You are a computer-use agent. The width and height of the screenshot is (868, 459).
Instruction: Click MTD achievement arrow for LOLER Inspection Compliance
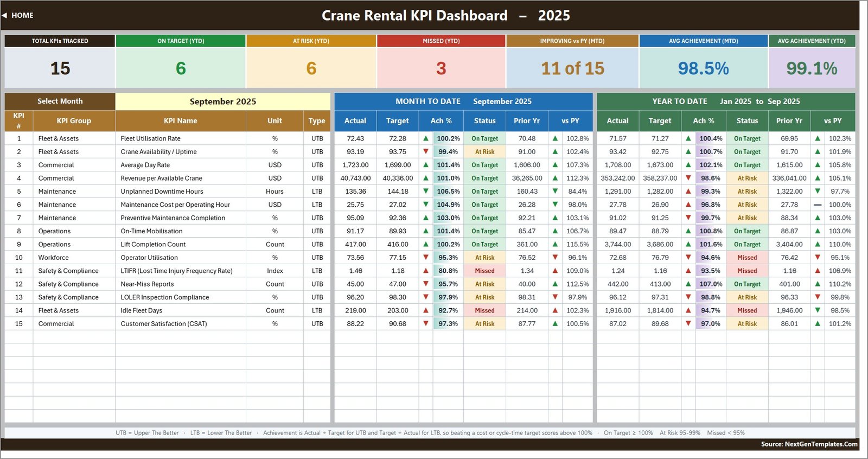point(426,297)
